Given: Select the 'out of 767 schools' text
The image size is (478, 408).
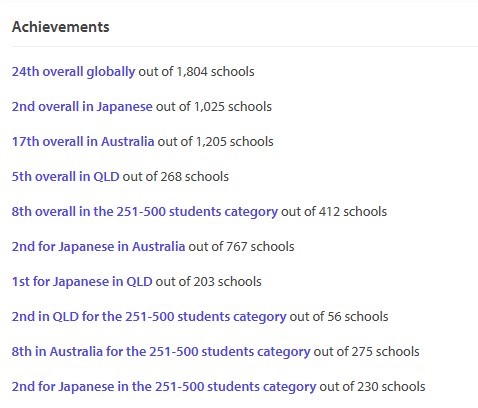Looking at the screenshot, I should [241, 247].
